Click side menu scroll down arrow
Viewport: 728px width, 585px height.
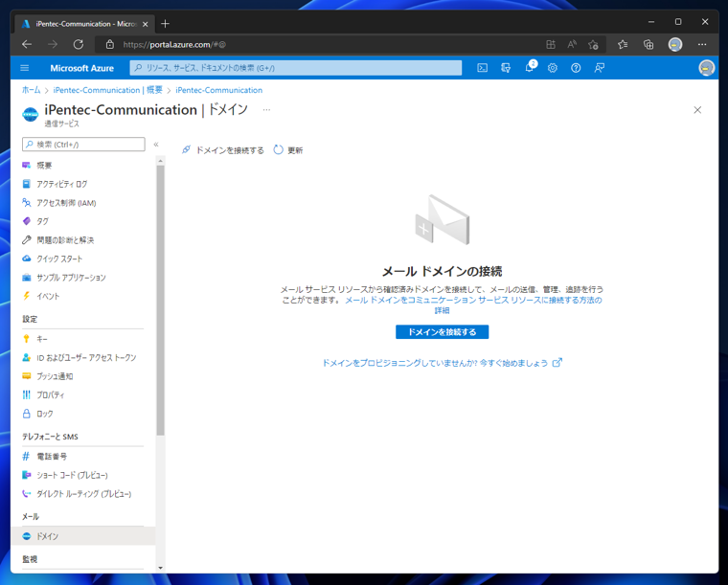click(161, 568)
